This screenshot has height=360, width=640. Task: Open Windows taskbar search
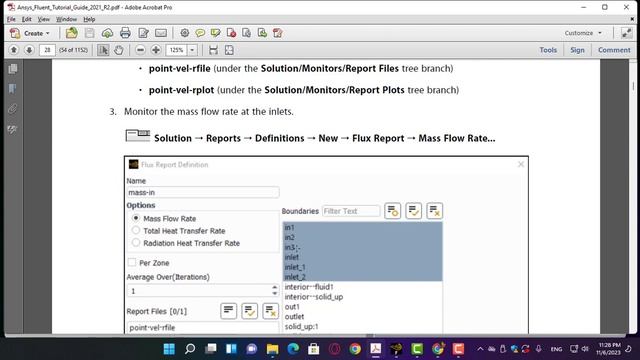190,349
